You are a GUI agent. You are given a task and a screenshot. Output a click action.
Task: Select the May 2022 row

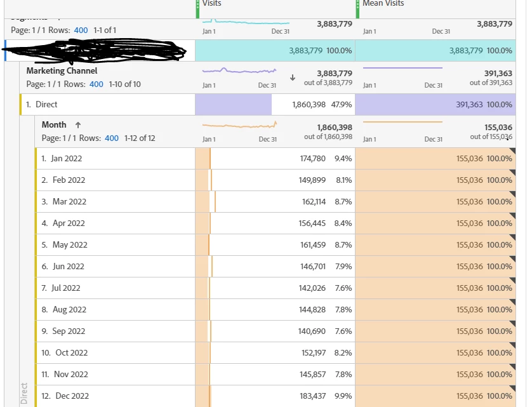click(116, 244)
